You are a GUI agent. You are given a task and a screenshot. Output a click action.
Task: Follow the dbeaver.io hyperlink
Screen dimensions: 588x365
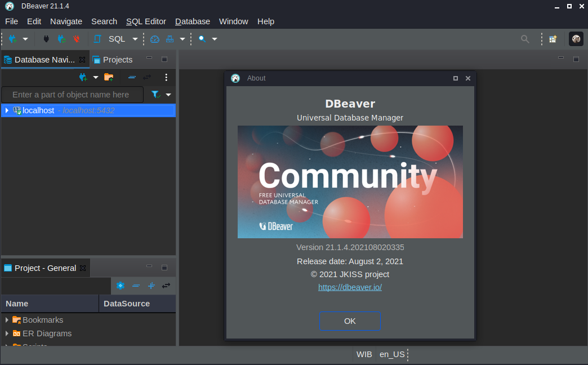(350, 287)
